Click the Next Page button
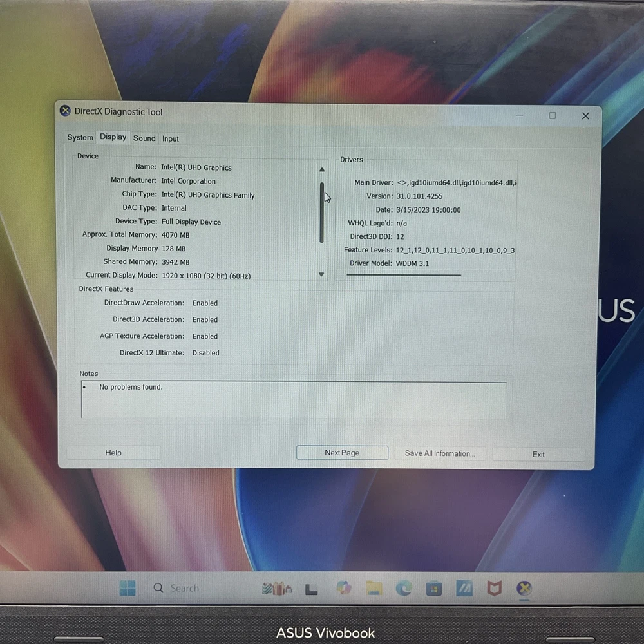The width and height of the screenshot is (644, 644). click(342, 453)
